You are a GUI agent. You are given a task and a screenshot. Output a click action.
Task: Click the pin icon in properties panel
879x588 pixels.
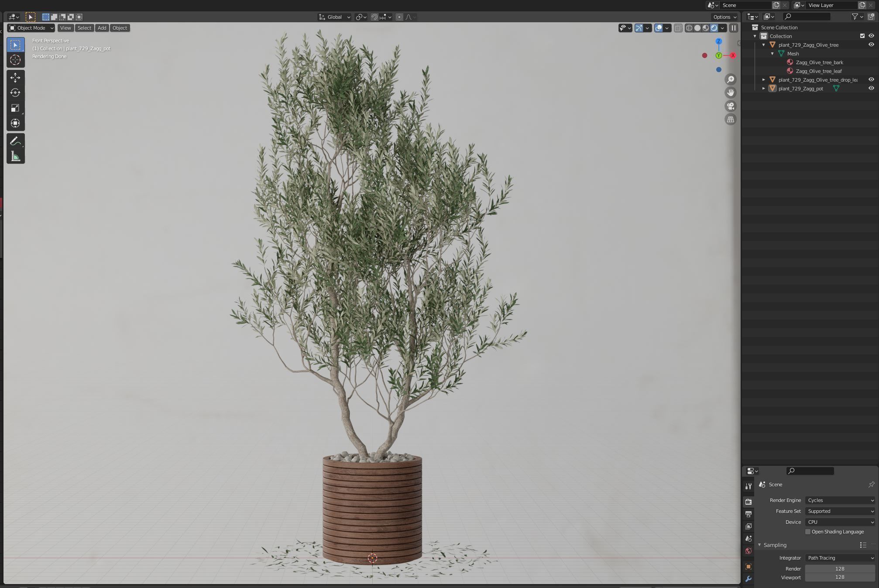coord(871,485)
